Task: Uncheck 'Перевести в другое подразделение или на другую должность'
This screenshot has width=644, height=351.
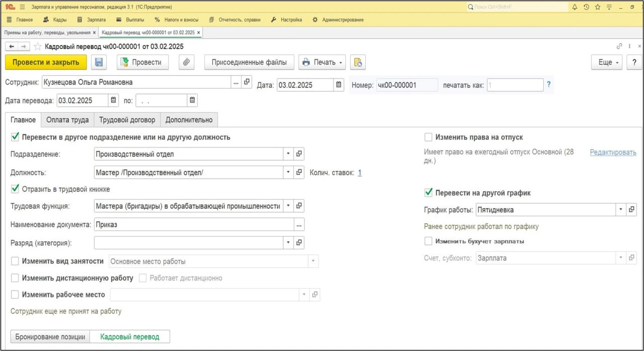Action: (x=15, y=137)
